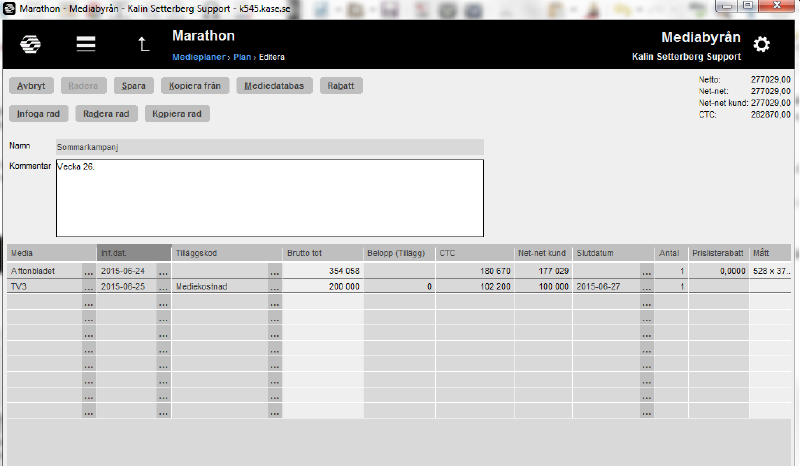Image resolution: width=800 pixels, height=466 pixels.
Task: Click the Brutto tot column header
Action: [x=323, y=253]
